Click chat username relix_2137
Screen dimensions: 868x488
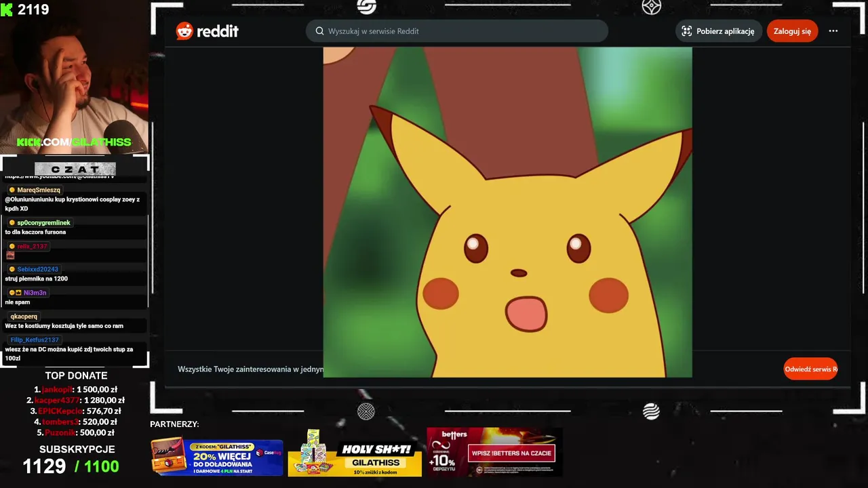(32, 247)
